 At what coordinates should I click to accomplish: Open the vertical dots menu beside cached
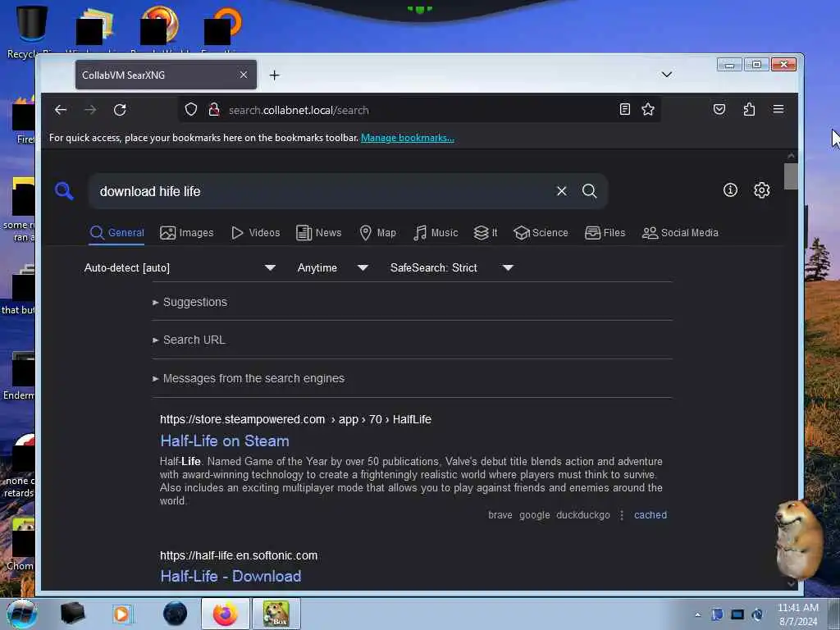[622, 515]
